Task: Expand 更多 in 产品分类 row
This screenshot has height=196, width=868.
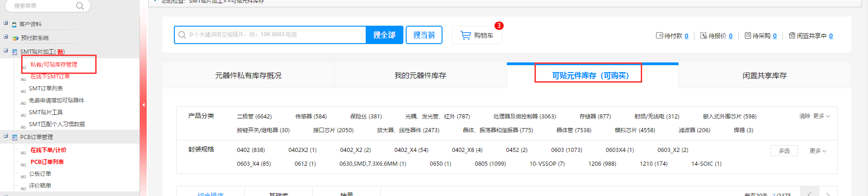Action: (821, 116)
